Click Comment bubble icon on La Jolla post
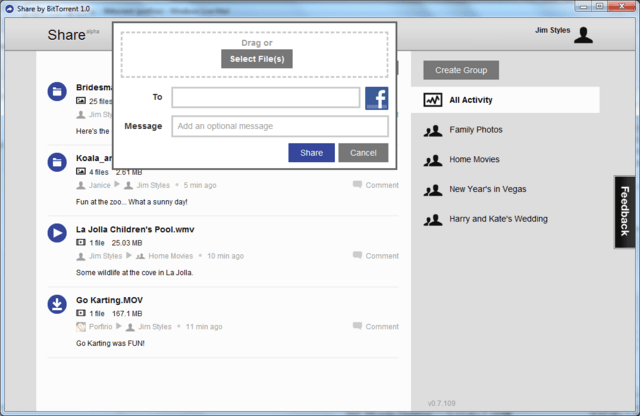This screenshot has height=416, width=640. (358, 255)
